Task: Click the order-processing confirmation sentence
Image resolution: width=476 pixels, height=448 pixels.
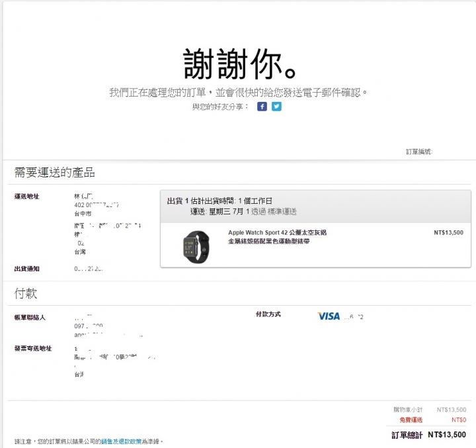Action: point(239,92)
